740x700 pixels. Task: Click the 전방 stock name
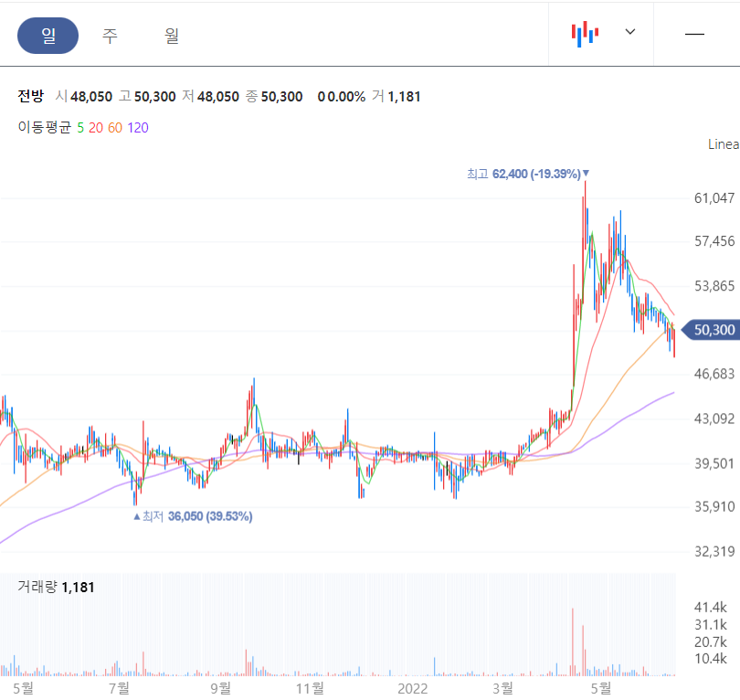coord(31,96)
